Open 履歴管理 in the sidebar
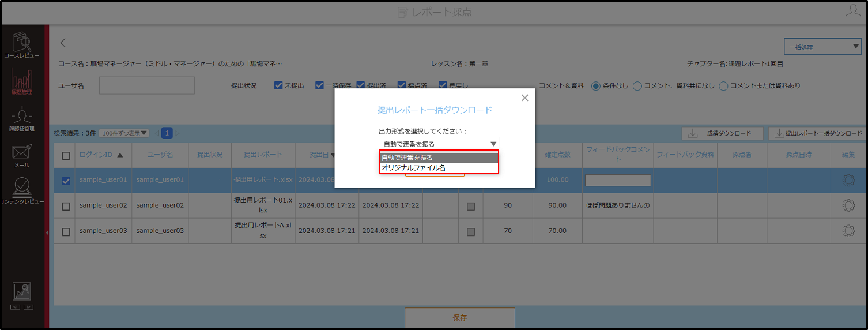 pyautogui.click(x=21, y=81)
